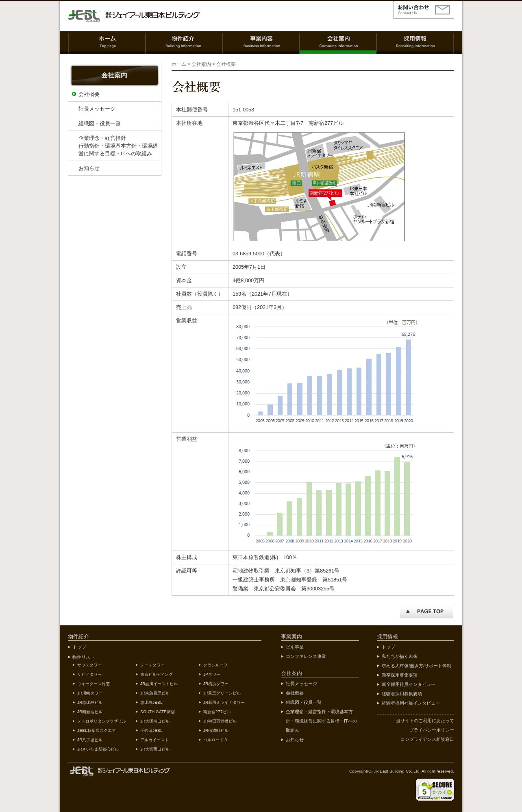Click お問い合わせ Contact Us button

click(423, 10)
